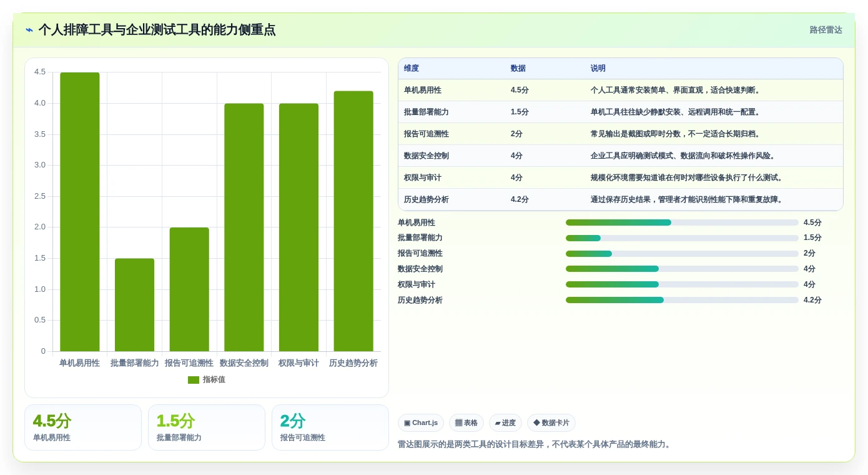Click the 4.5分 value in the table
This screenshot has width=868, height=475.
(x=520, y=90)
